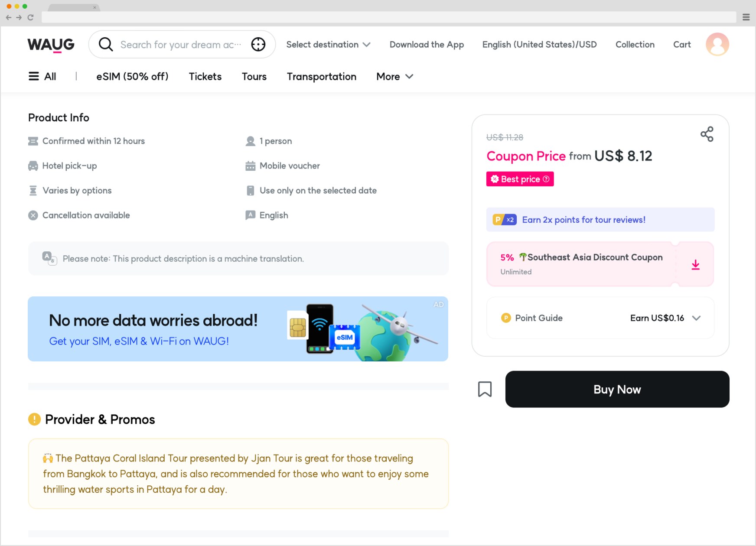
Task: Click Earn 2x points for tour reviews banner
Action: [x=600, y=220]
